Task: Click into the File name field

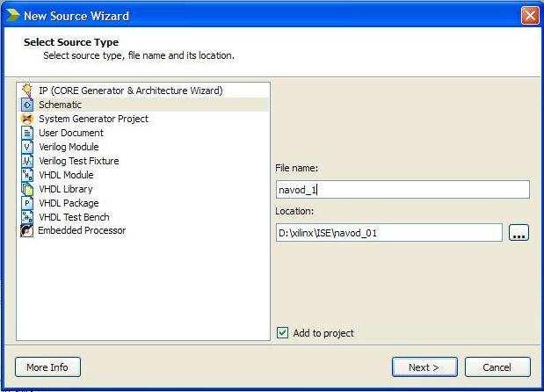Action: pos(403,190)
